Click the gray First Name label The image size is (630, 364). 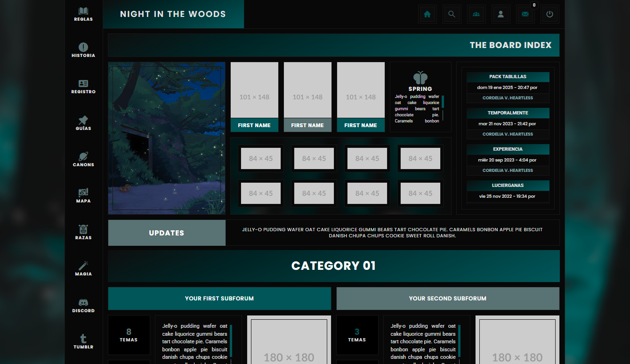pyautogui.click(x=307, y=125)
